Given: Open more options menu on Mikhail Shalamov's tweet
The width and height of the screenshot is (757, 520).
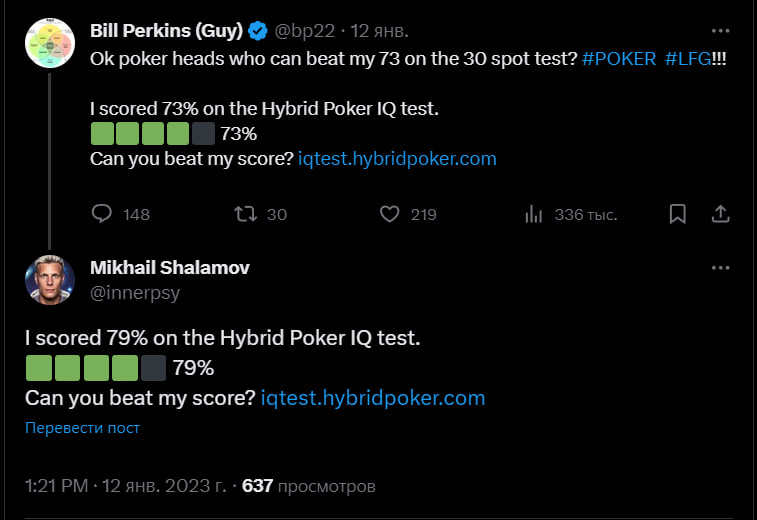Looking at the screenshot, I should (x=719, y=268).
